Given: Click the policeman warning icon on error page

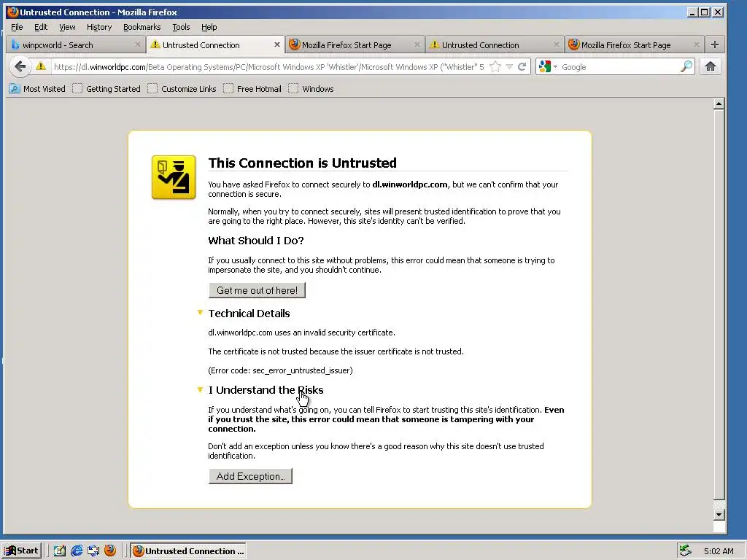Looking at the screenshot, I should tap(174, 177).
